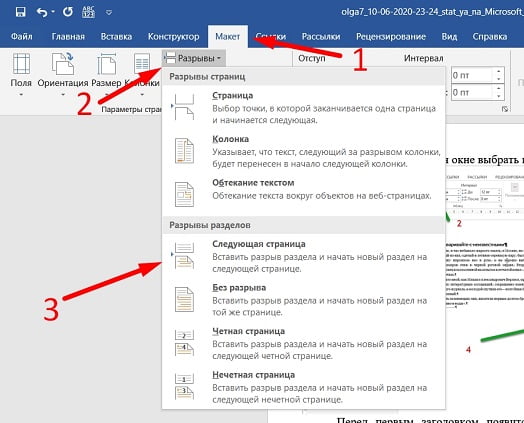Expand quick access toolbar customize arrow
The height and width of the screenshot is (423, 524).
109,13
